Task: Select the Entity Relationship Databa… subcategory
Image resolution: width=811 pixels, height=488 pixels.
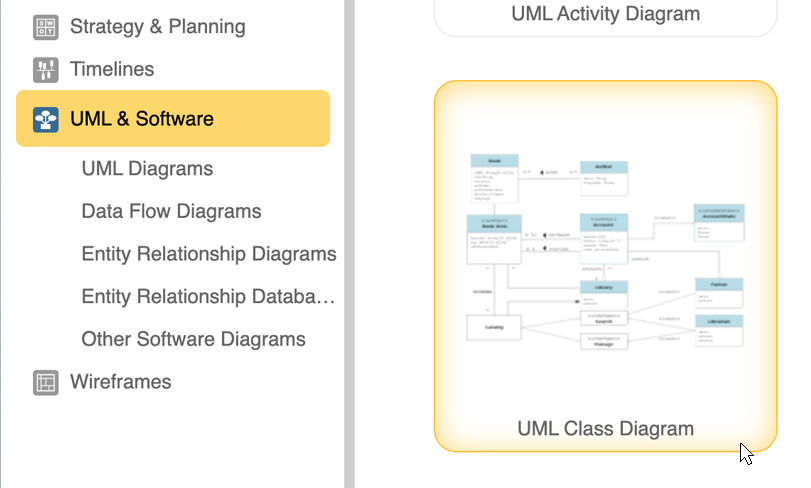Action: pos(208,296)
